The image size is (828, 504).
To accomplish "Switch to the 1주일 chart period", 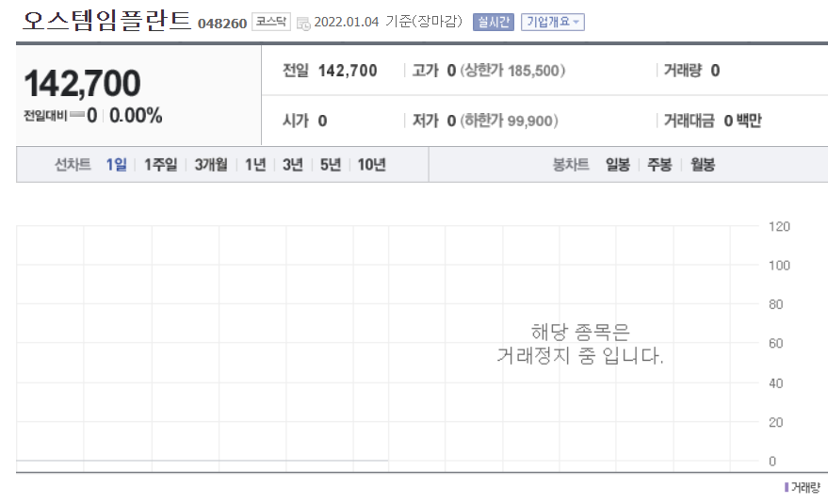I will click(x=160, y=165).
